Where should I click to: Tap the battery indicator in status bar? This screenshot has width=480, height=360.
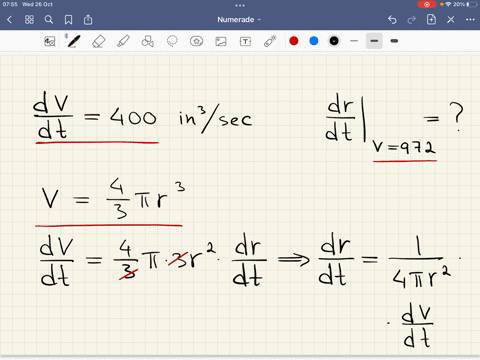[473, 4]
